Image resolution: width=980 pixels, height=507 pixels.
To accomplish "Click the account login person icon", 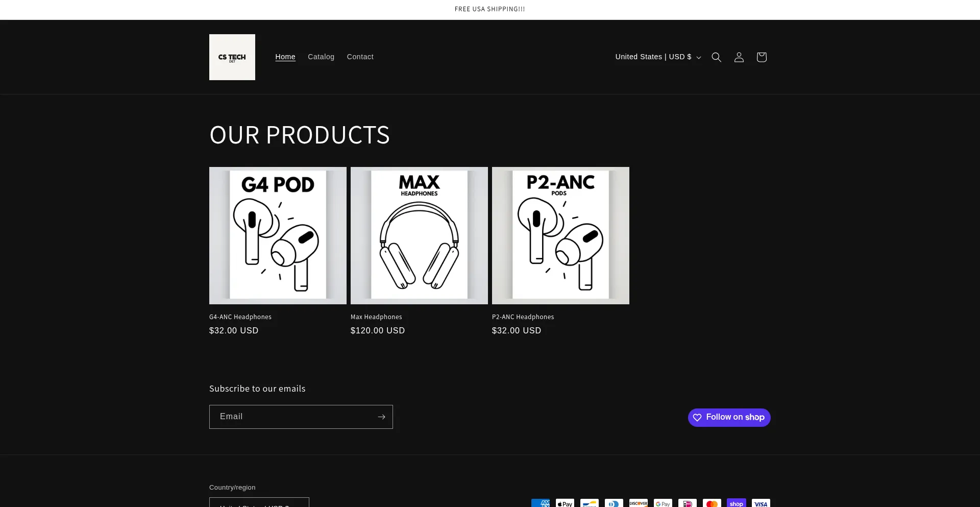I will (739, 57).
